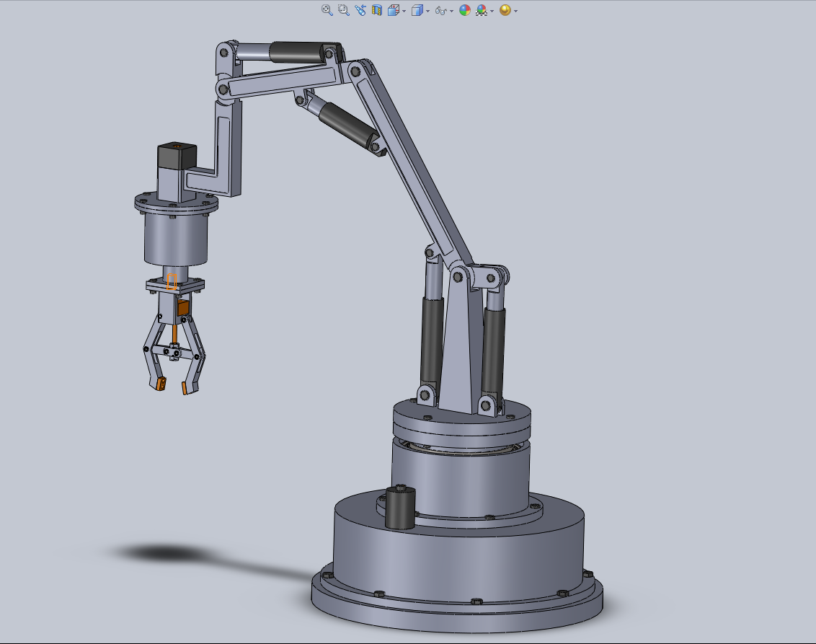Expand the Apply Scene dropdown arrow
This screenshot has height=644, width=816.
tap(492, 11)
